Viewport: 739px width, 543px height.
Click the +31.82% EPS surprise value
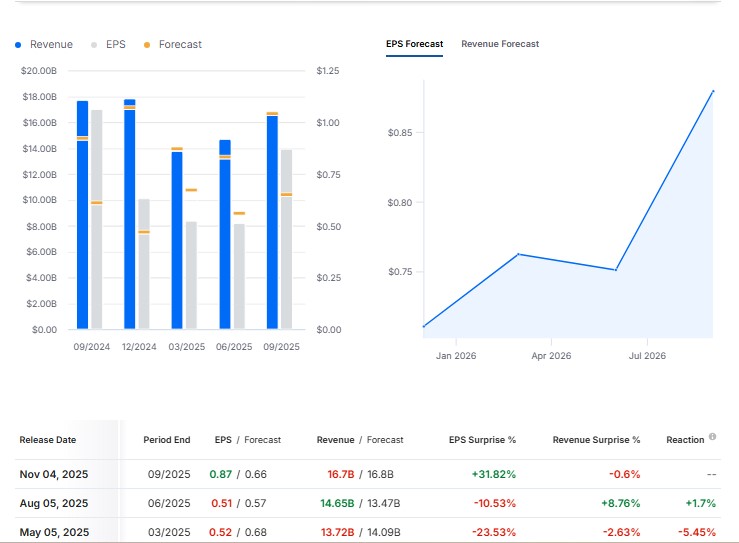point(494,474)
